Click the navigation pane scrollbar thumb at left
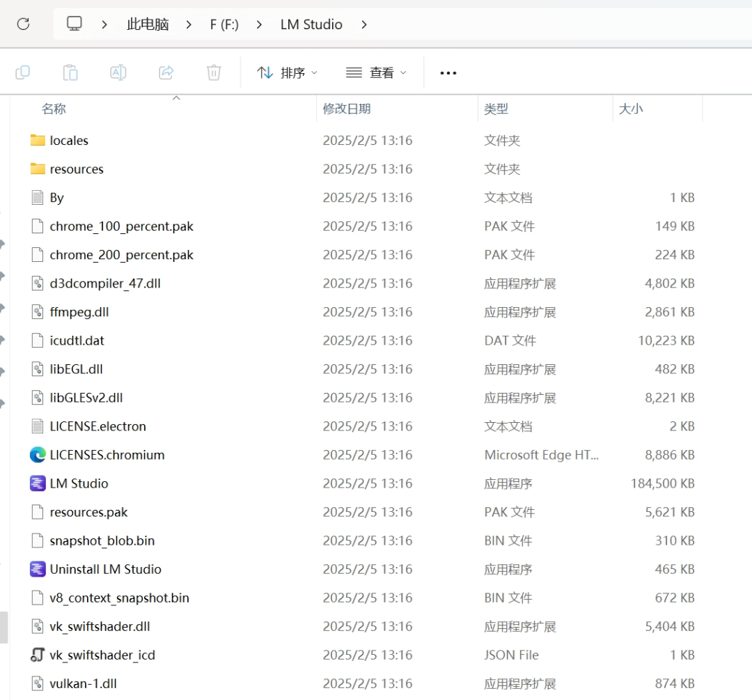 coord(4,627)
